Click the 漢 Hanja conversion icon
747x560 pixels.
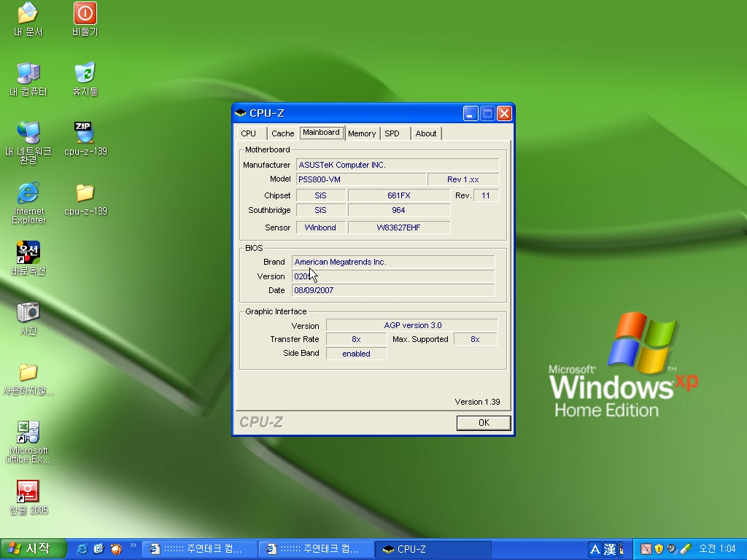click(610, 550)
